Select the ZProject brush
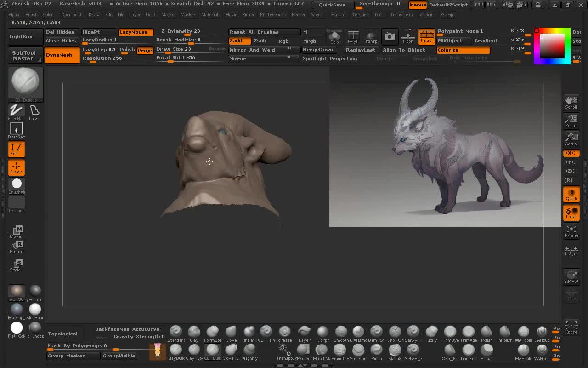 tap(303, 352)
